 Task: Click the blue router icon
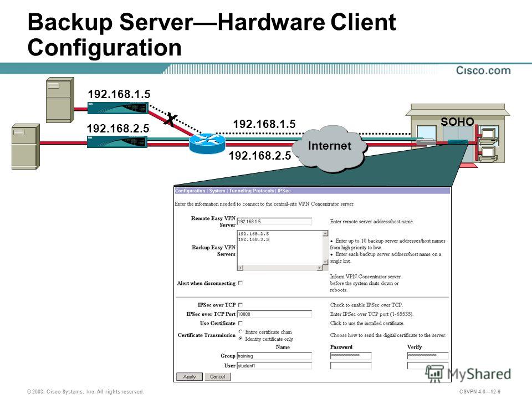coord(207,143)
